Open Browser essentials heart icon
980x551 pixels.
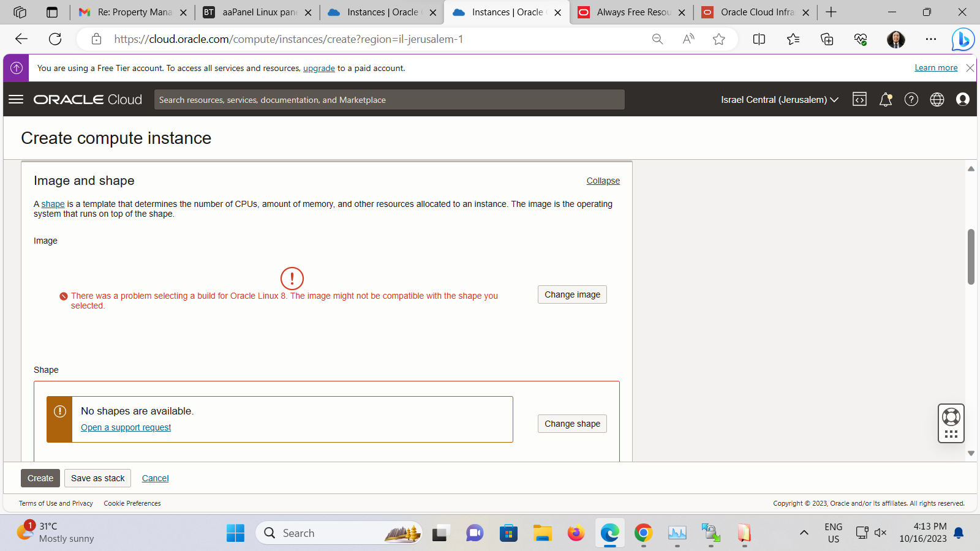pos(861,39)
